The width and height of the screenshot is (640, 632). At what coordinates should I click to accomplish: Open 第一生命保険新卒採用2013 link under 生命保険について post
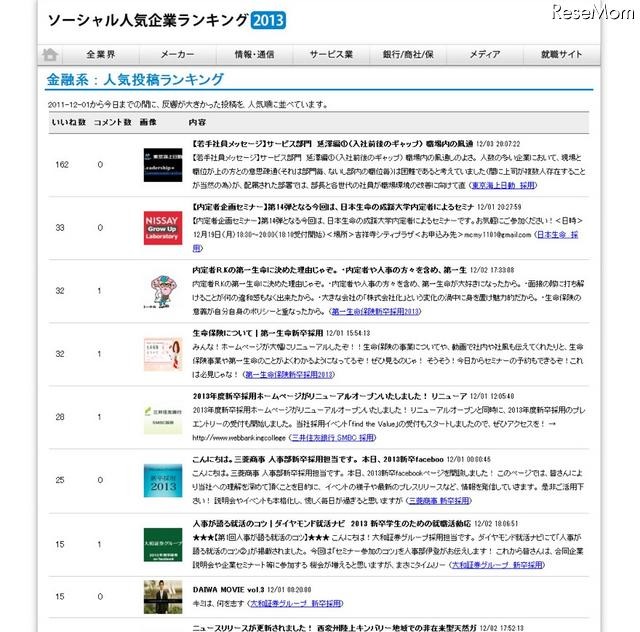tap(289, 374)
